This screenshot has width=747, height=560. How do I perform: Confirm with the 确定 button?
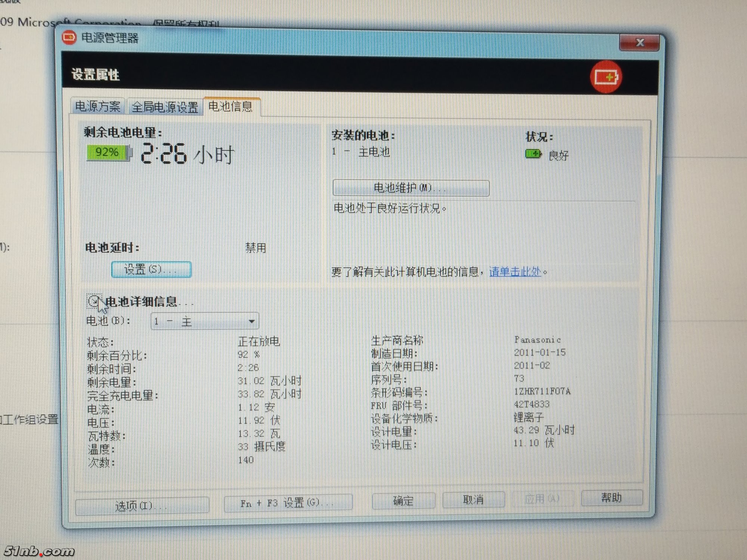tap(403, 501)
